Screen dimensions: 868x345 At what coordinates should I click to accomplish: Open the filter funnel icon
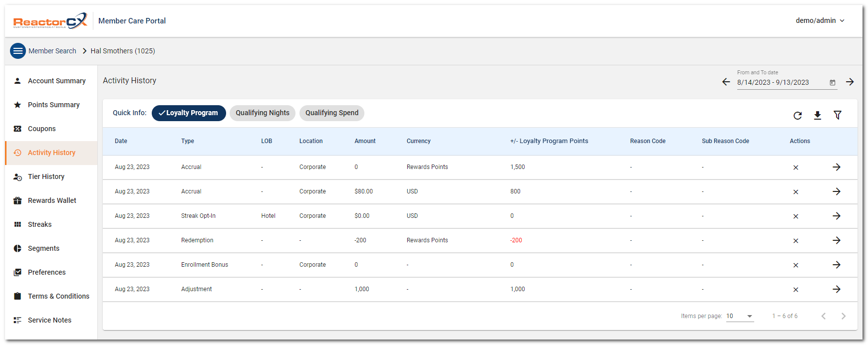pos(837,115)
